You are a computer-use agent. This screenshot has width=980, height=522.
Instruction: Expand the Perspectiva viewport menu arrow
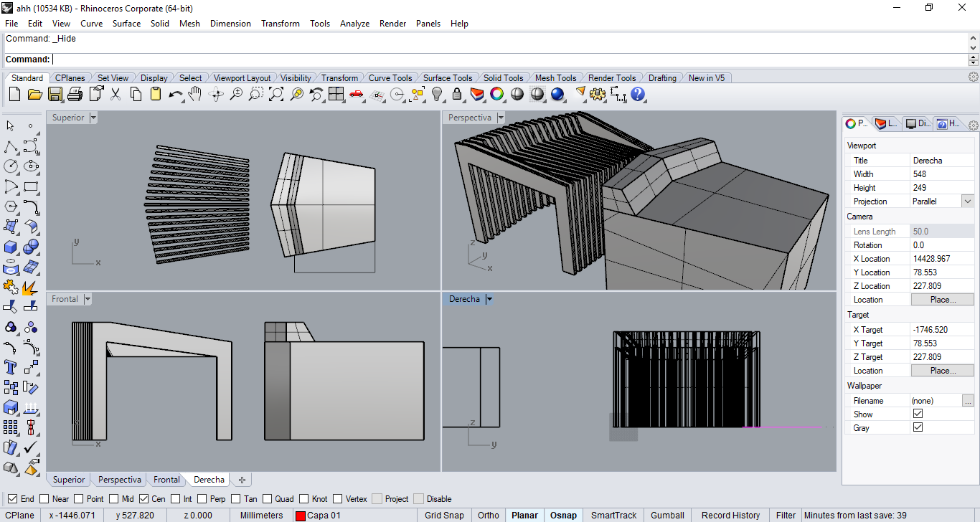point(501,118)
